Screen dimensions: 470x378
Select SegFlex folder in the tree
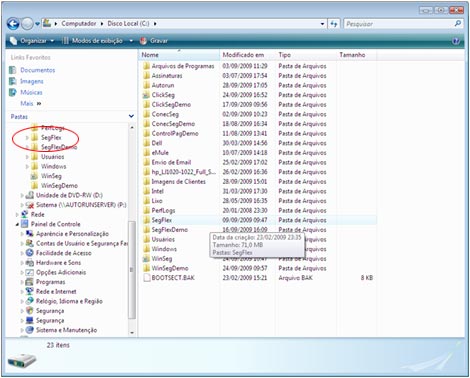pyautogui.click(x=51, y=137)
